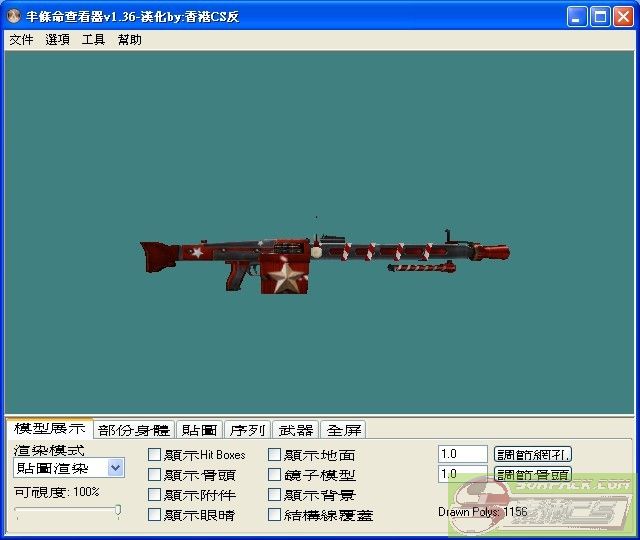This screenshot has width=640, height=540.
Task: Open the 工具 menu
Action: 93,40
